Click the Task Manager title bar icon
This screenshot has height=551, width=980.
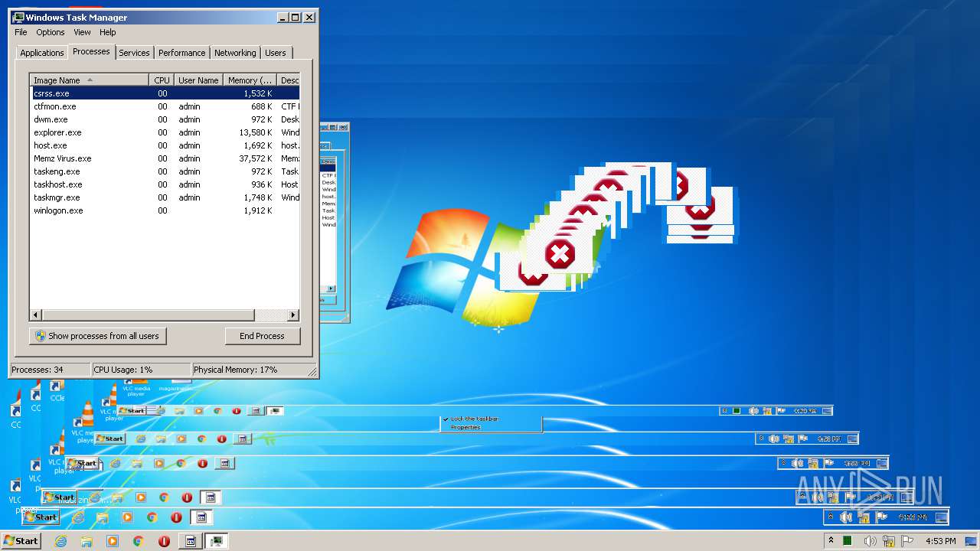(x=18, y=17)
